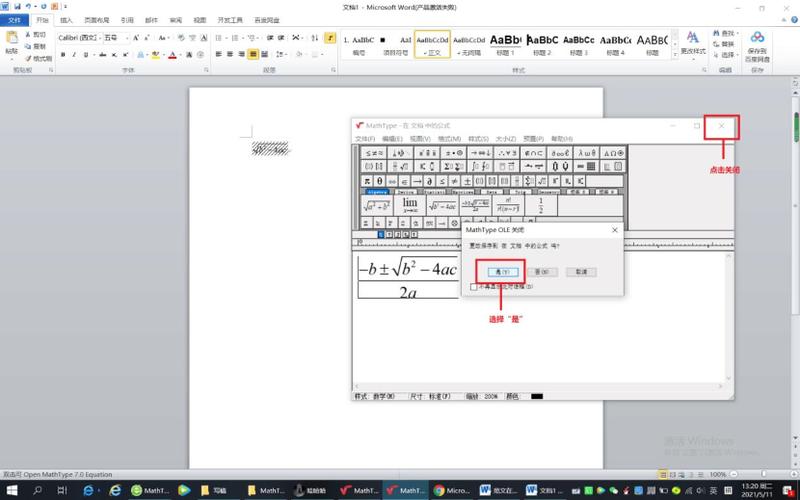Switch to Word Page Layout (页面布局) tab
Screen dimensions: 800x500
[96, 20]
